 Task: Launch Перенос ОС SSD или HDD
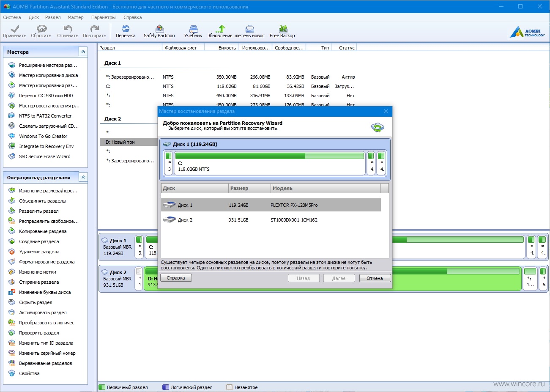coord(41,96)
